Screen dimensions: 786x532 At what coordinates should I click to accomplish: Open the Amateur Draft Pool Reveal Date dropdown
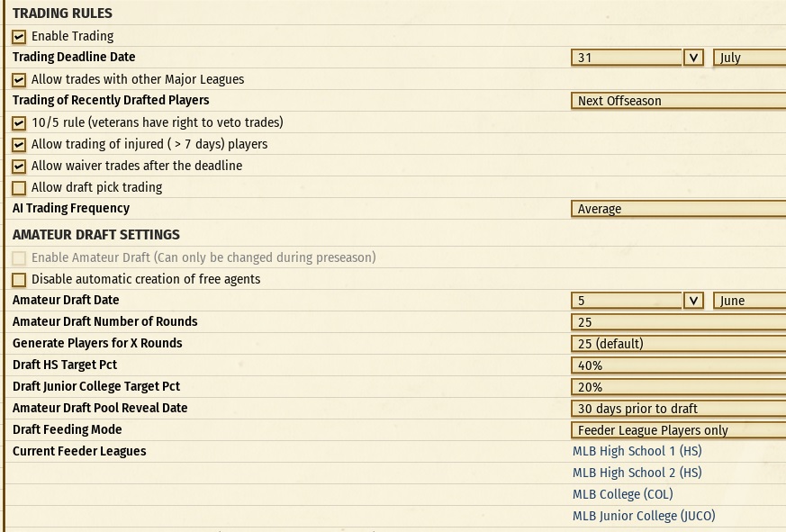pos(678,409)
